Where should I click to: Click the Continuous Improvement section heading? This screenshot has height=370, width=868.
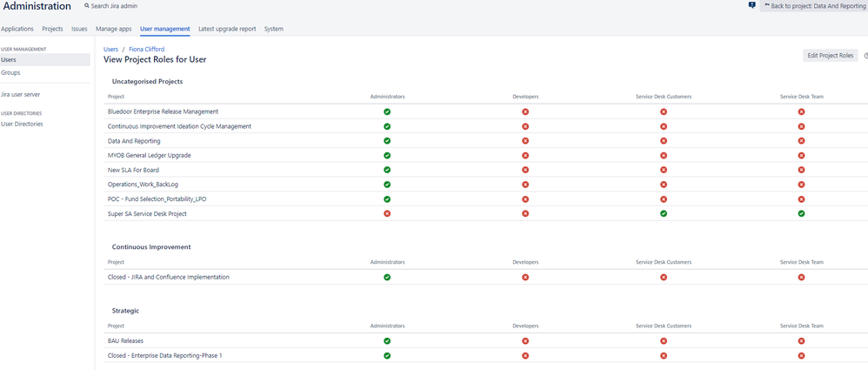pos(151,247)
